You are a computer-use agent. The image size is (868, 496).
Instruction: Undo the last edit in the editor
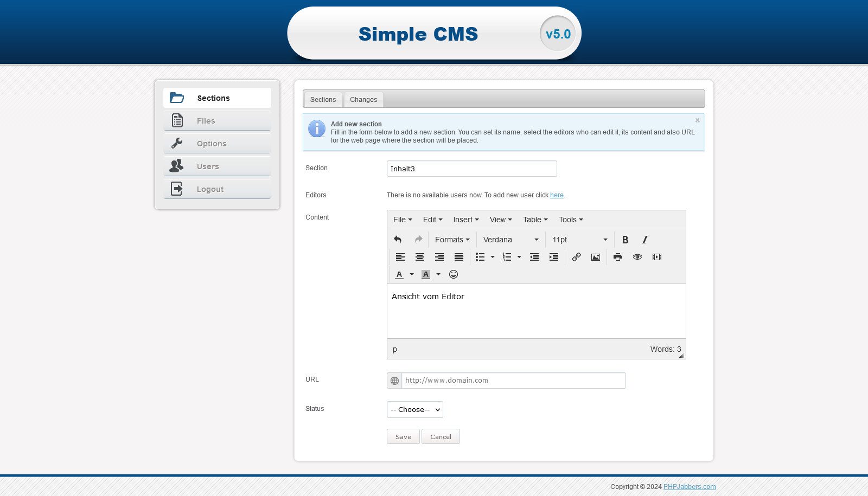(x=398, y=240)
